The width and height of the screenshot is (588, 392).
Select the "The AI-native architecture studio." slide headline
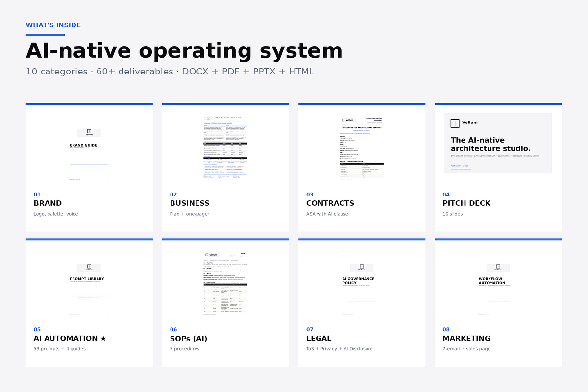[x=490, y=144]
